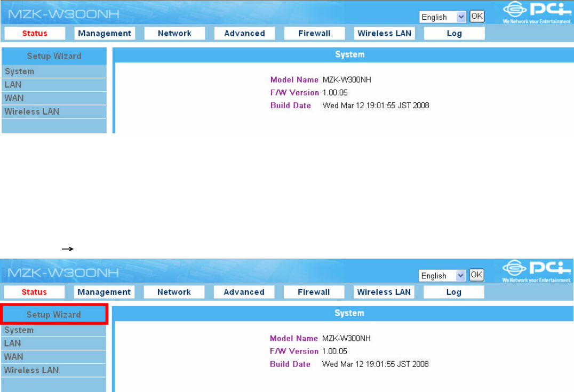Viewport: 574px width, 392px height.
Task: Choose Wireless LAN in lower page sidebar
Action: (x=54, y=371)
